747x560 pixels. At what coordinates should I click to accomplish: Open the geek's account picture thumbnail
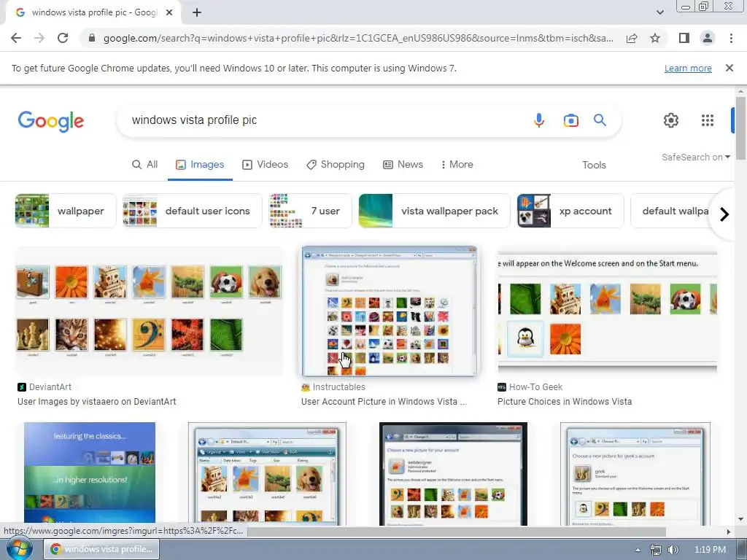pyautogui.click(x=635, y=473)
